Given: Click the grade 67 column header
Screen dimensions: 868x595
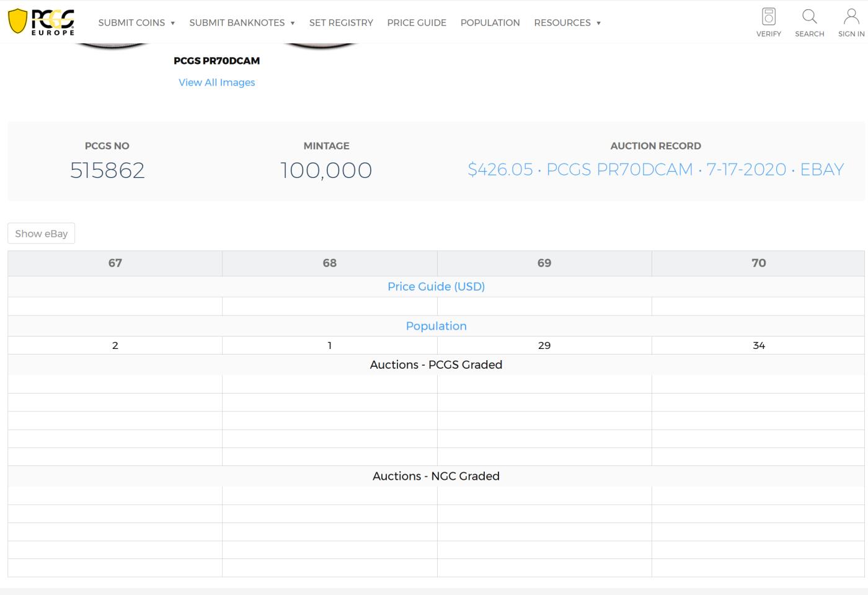Looking at the screenshot, I should pyautogui.click(x=115, y=263).
